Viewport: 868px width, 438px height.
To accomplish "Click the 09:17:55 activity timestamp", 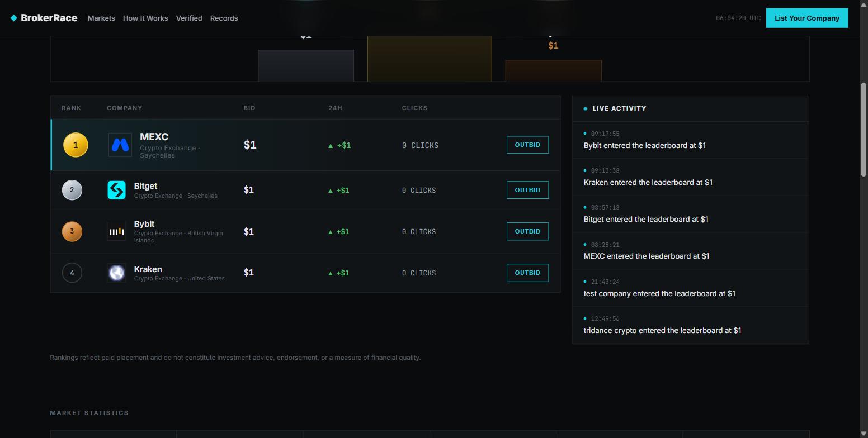I will (605, 134).
